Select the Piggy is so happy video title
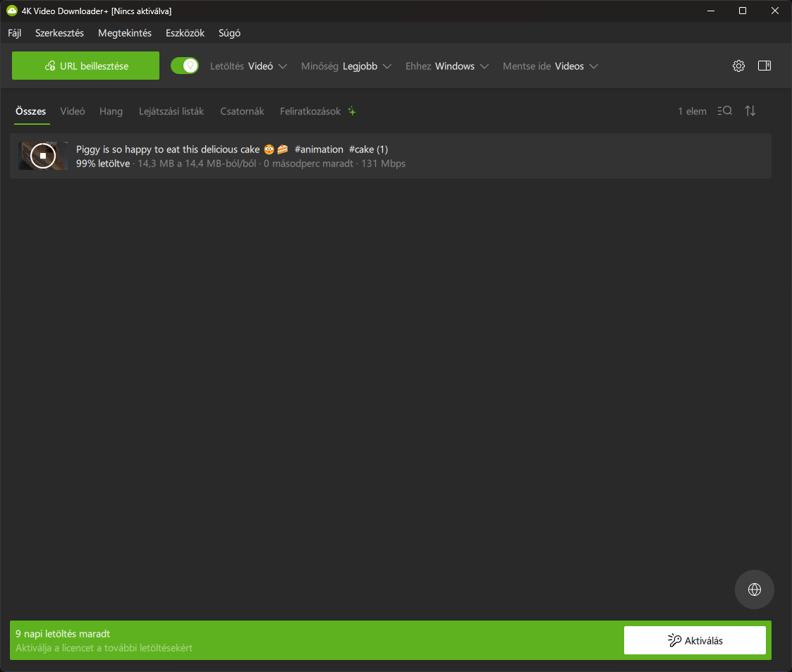The width and height of the screenshot is (792, 672). pos(232,149)
